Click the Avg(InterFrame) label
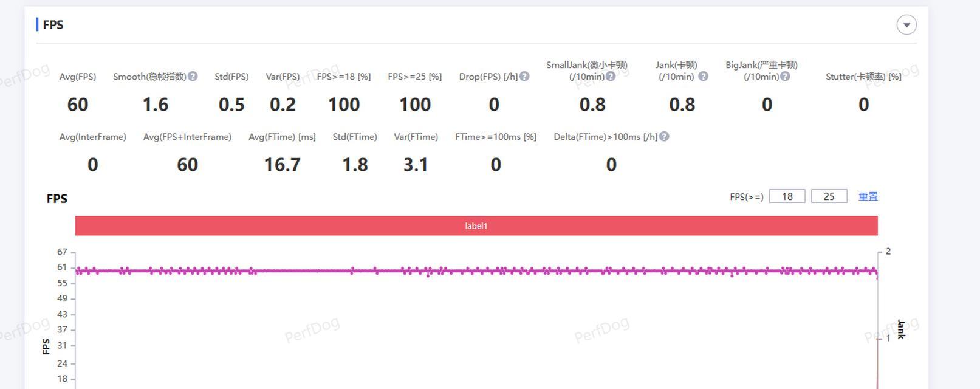The height and width of the screenshot is (389, 980). pyautogui.click(x=92, y=137)
